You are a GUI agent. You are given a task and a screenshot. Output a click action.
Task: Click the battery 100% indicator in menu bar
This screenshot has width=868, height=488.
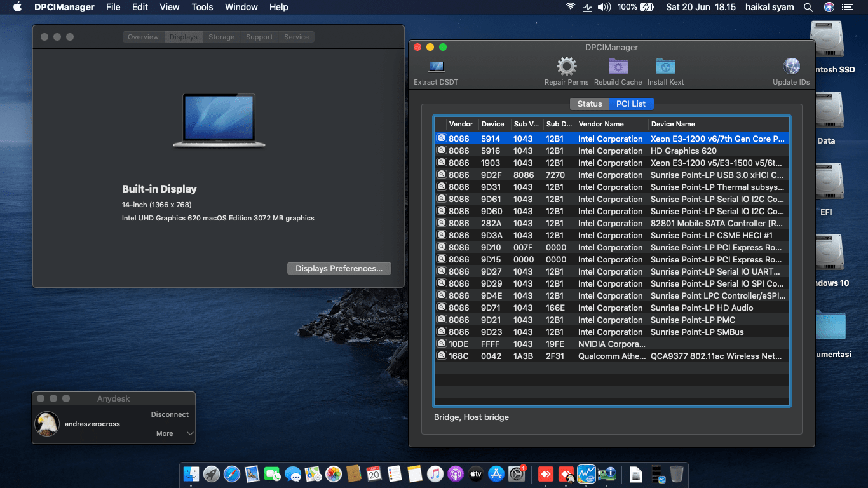635,7
